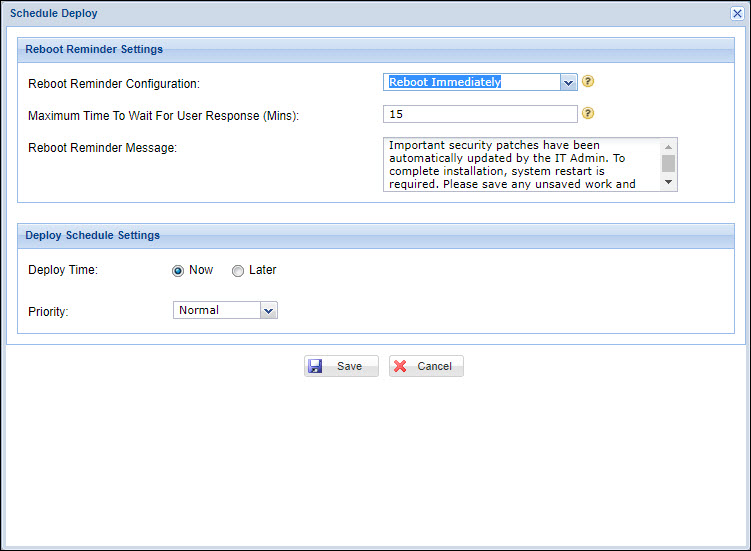
Task: Click the Deploy Schedule Settings section header
Action: [92, 236]
